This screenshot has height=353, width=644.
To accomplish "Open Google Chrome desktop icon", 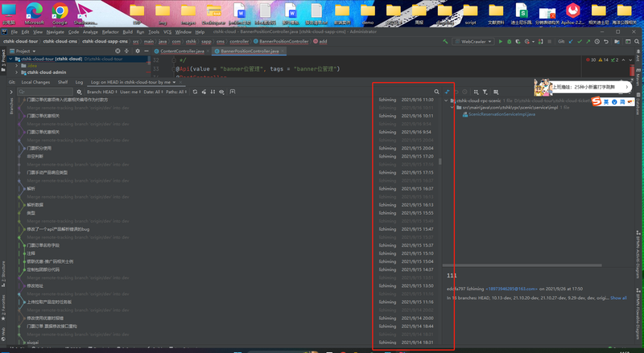I will [x=60, y=14].
